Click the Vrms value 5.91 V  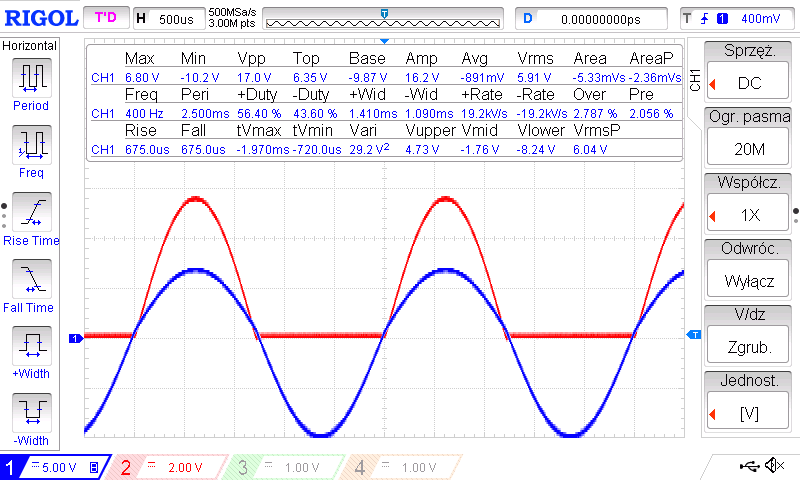(534, 78)
